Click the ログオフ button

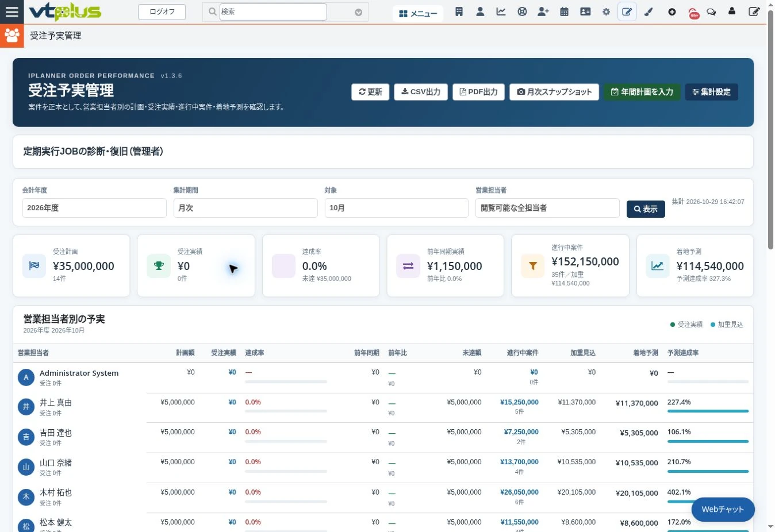pyautogui.click(x=162, y=11)
